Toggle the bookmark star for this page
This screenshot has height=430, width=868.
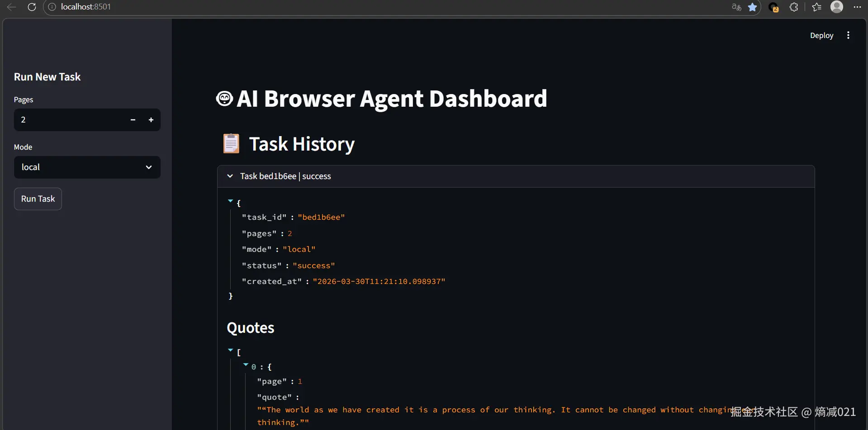[753, 7]
